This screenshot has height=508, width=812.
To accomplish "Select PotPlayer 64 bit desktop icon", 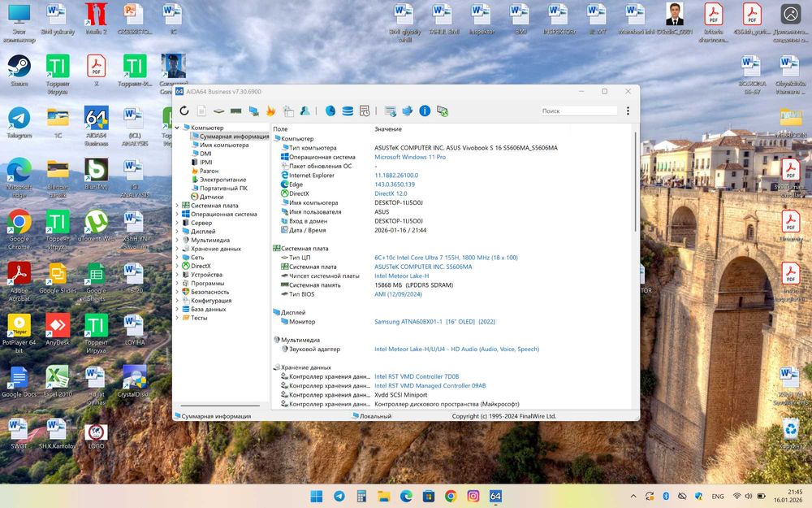I will 19,333.
